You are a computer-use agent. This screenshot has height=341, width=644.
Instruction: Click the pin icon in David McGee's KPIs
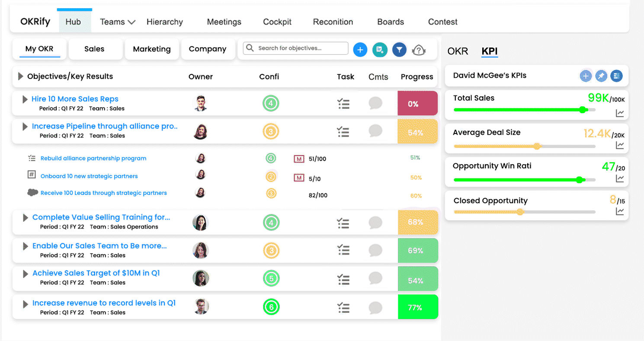[x=601, y=76]
